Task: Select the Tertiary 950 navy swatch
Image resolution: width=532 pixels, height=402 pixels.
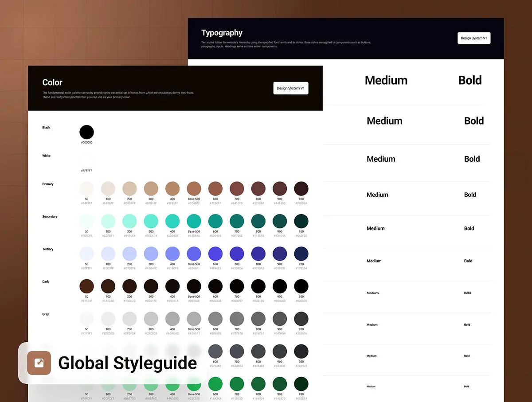Action: tap(301, 254)
